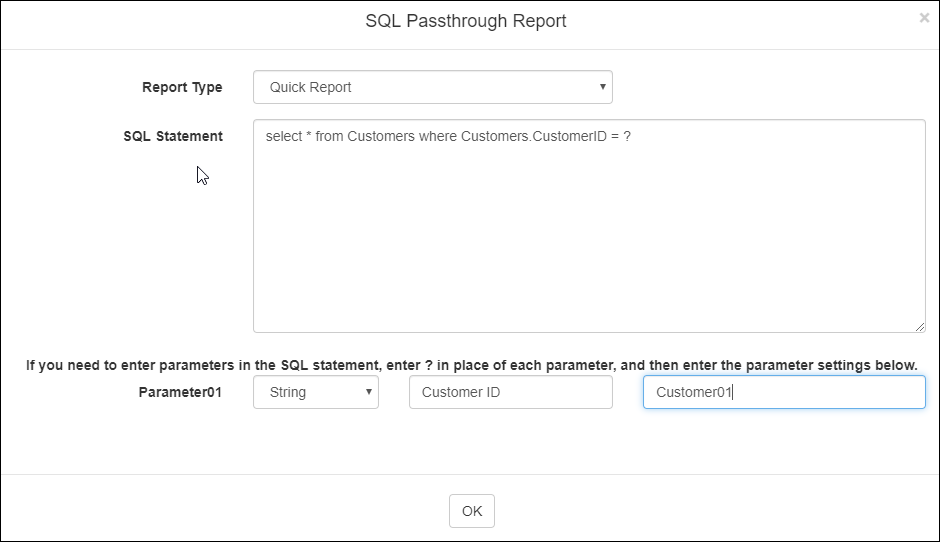Image resolution: width=940 pixels, height=542 pixels.
Task: Click the SQL statement textarea resize handle
Action: tap(919, 326)
